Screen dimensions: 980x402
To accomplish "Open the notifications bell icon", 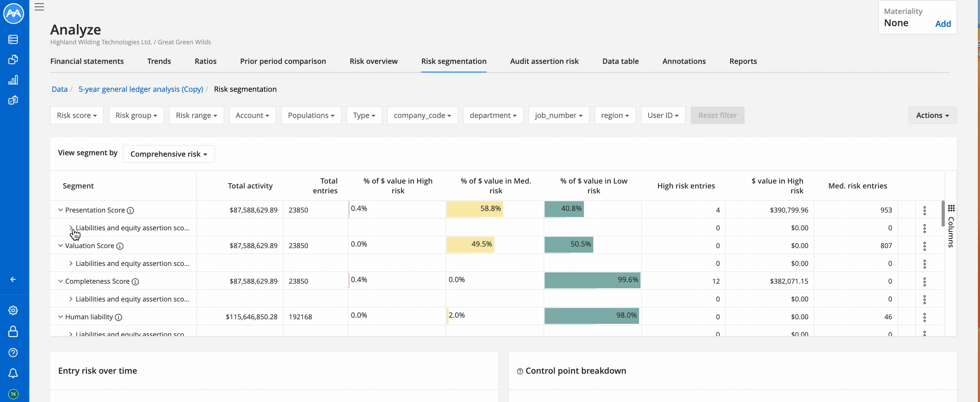I will click(13, 373).
